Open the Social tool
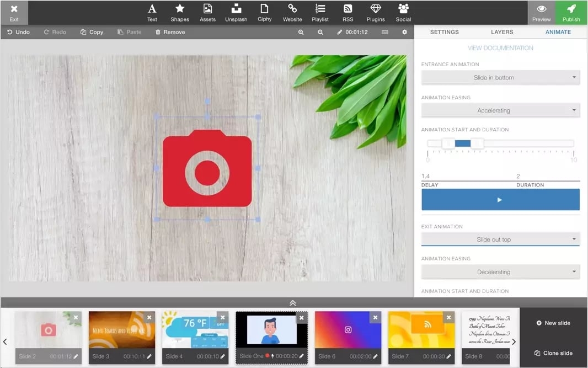The width and height of the screenshot is (588, 368). coord(403,12)
